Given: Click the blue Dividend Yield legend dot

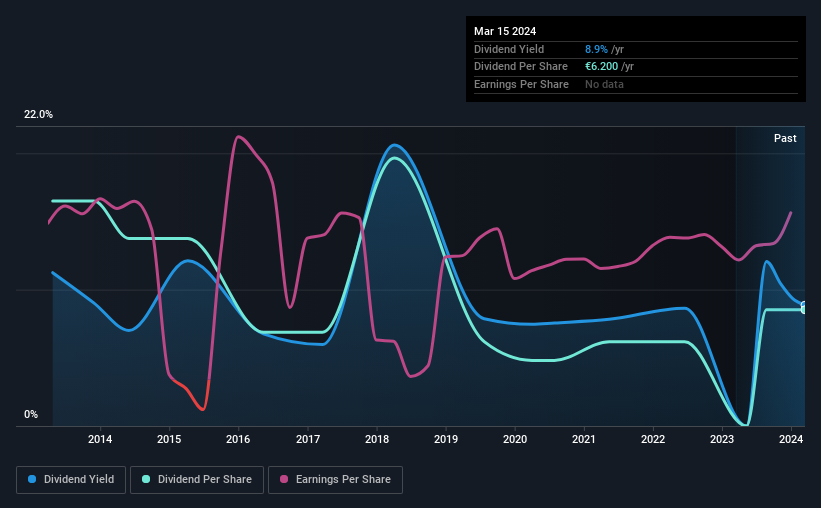Looking at the screenshot, I should pos(32,479).
